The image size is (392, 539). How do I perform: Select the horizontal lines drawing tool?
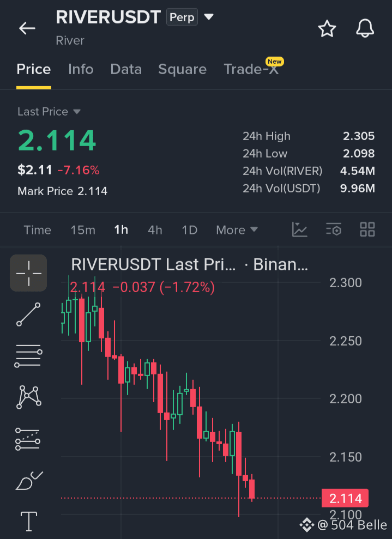pyautogui.click(x=28, y=355)
